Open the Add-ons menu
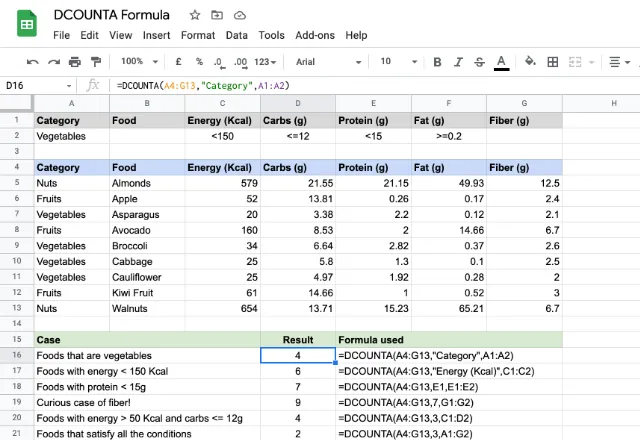640x440 pixels. point(315,36)
